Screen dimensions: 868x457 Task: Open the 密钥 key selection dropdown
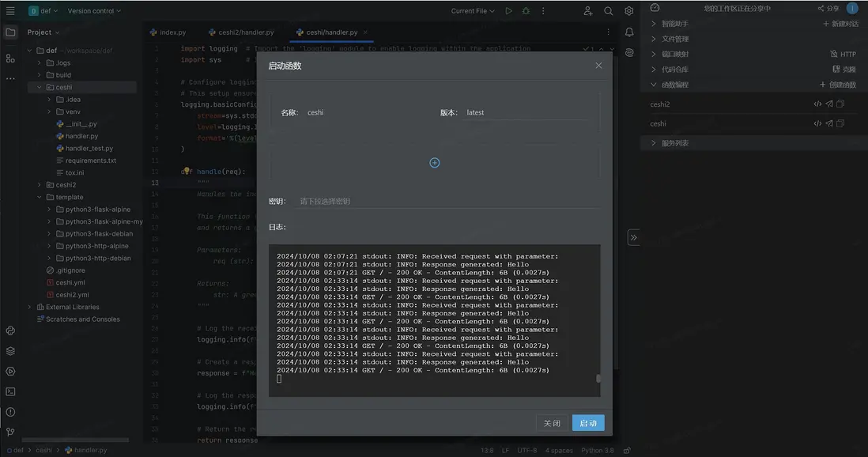449,201
